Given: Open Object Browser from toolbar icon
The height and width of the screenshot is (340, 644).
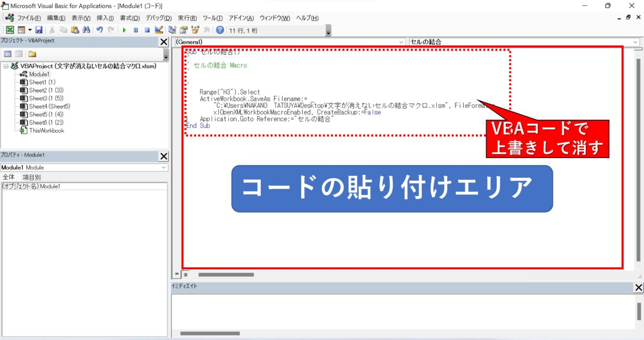Looking at the screenshot, I should 195,30.
